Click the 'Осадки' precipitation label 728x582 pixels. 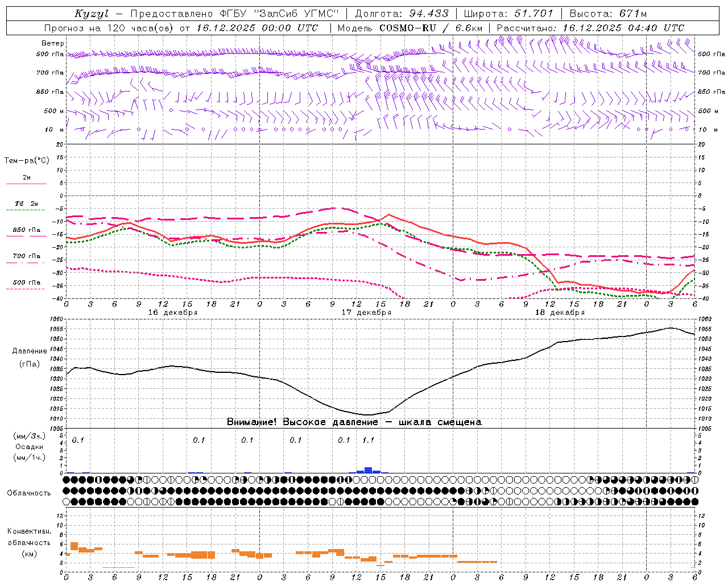click(x=30, y=447)
